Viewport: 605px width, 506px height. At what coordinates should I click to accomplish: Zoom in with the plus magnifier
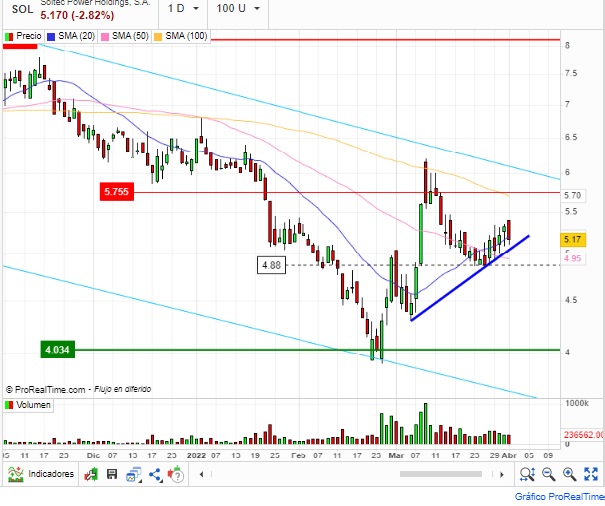[x=569, y=474]
